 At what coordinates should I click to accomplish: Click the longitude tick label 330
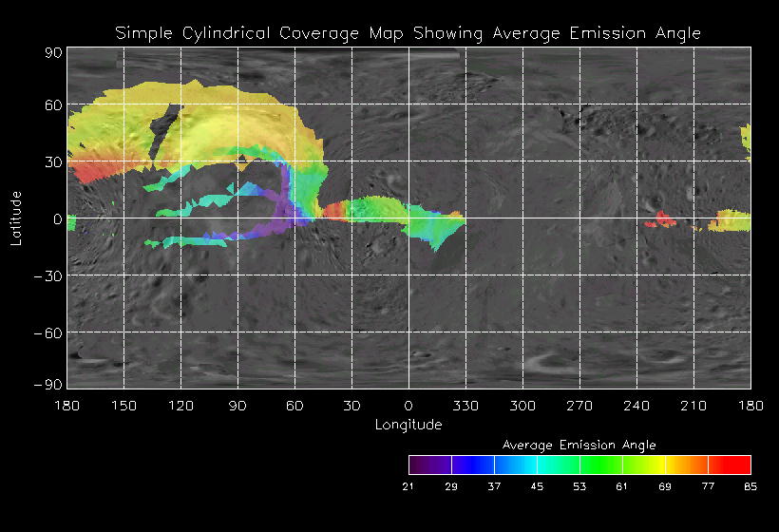coord(465,405)
